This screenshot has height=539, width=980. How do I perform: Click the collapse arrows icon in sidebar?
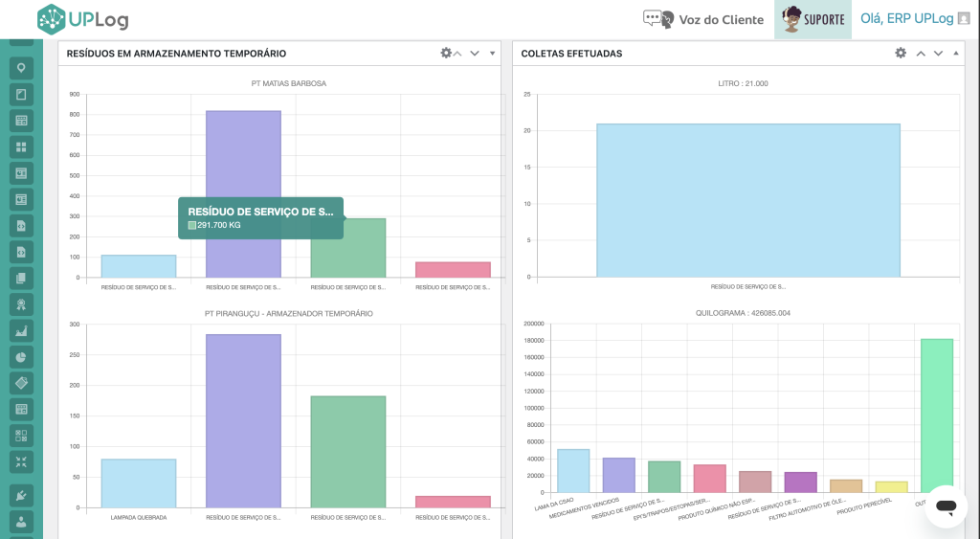click(21, 462)
